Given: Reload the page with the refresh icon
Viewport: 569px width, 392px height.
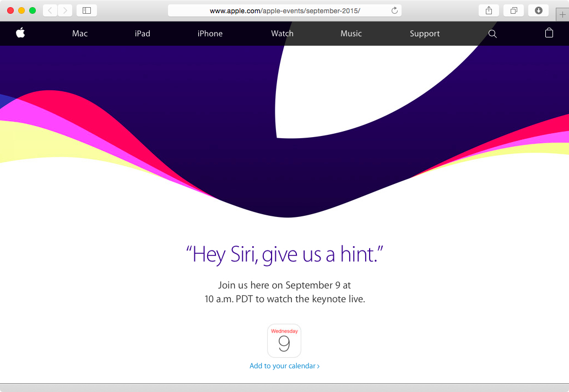Looking at the screenshot, I should pyautogui.click(x=394, y=10).
